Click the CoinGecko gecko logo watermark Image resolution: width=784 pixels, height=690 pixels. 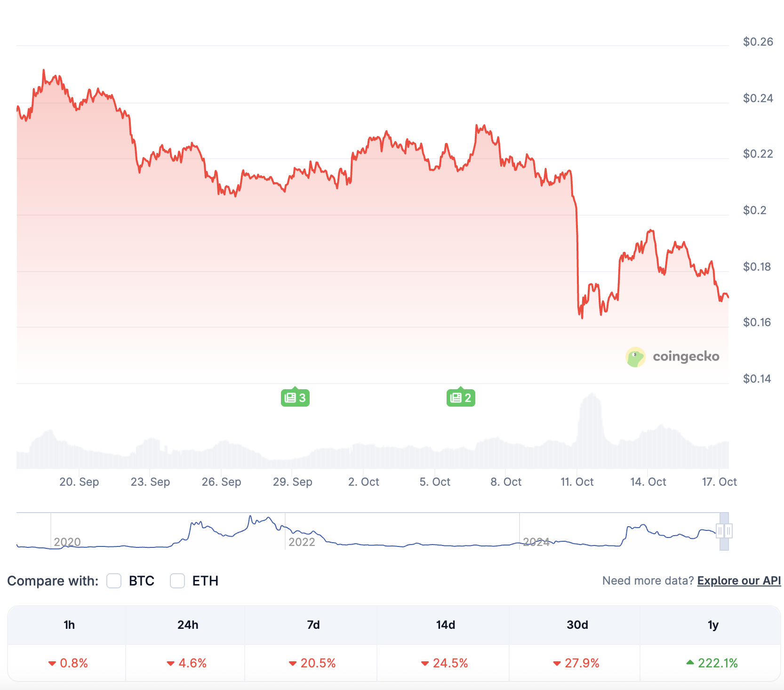tap(635, 357)
